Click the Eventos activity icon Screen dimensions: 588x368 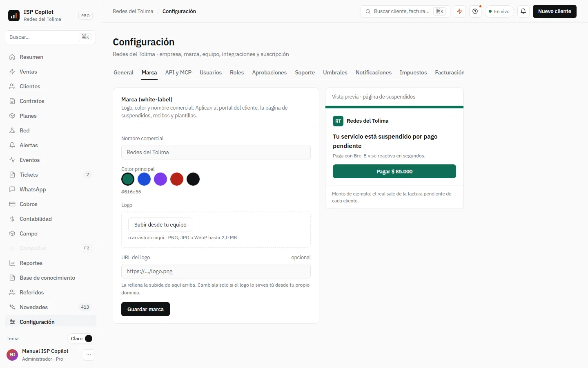point(12,160)
